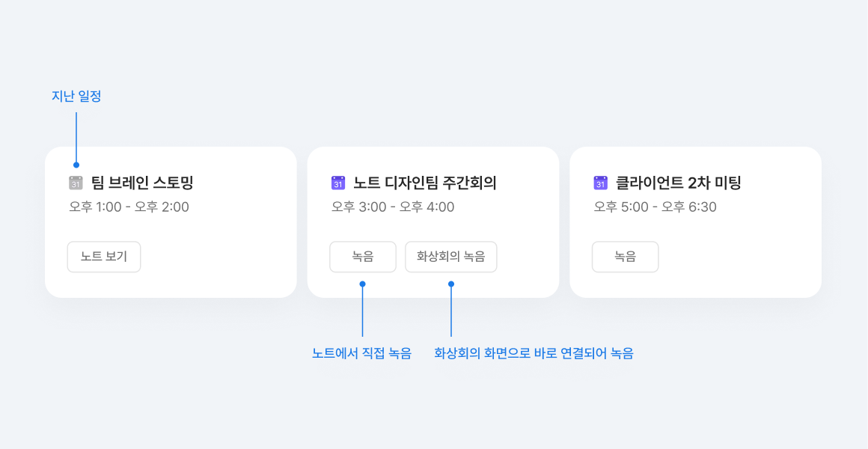Click the annotation dot below the 녹음 button
Screen dimensions: 868x449
[362, 283]
